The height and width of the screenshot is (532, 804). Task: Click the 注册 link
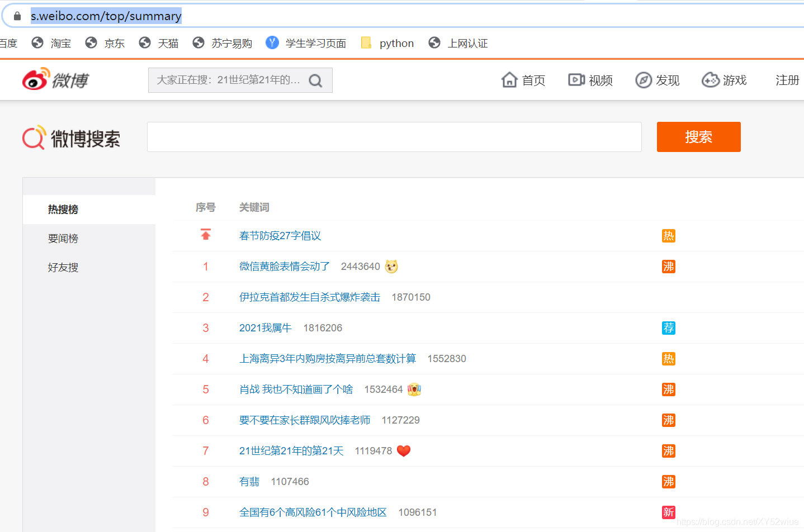click(787, 80)
